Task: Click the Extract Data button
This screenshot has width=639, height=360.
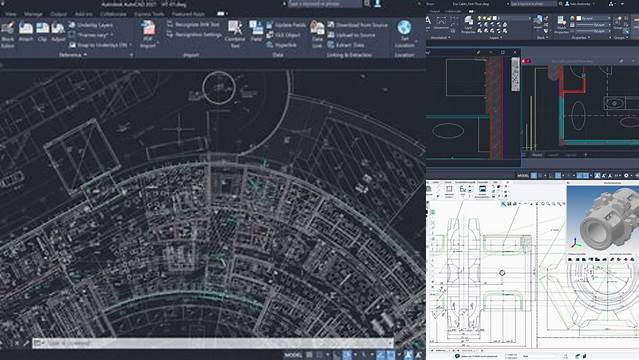Action: [x=346, y=45]
